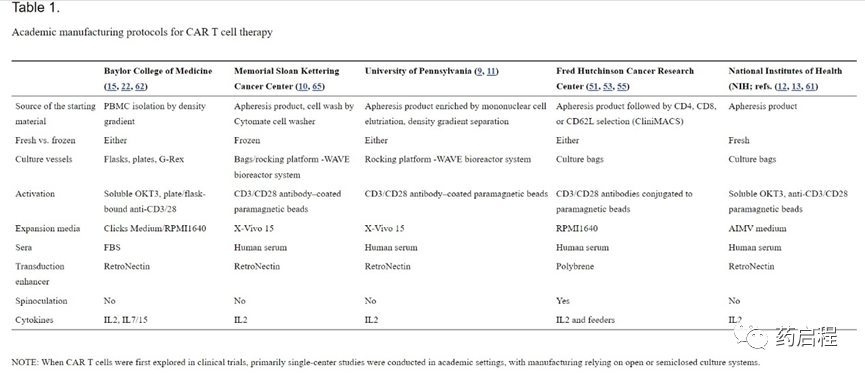Follow reference link 65 for Memorial Sloan Kettering
The image size is (865, 374).
point(318,87)
